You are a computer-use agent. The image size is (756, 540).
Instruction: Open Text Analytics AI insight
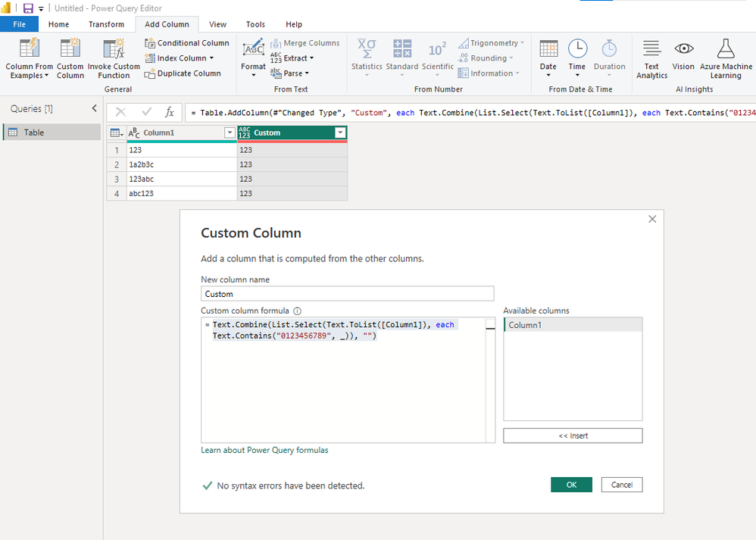652,58
